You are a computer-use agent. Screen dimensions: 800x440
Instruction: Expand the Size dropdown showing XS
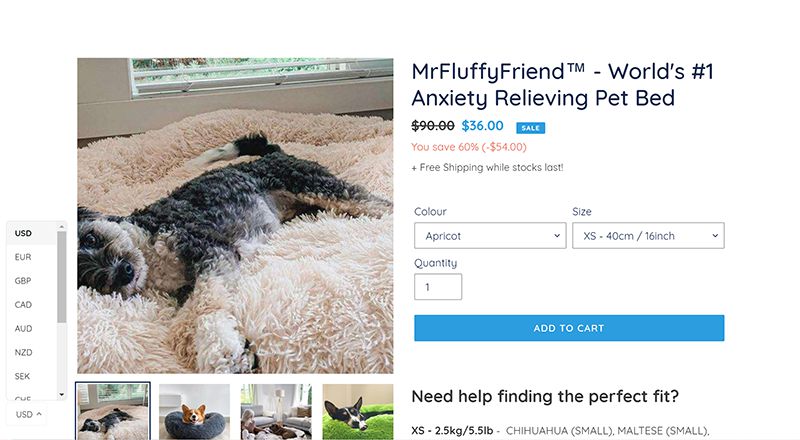pyautogui.click(x=647, y=236)
